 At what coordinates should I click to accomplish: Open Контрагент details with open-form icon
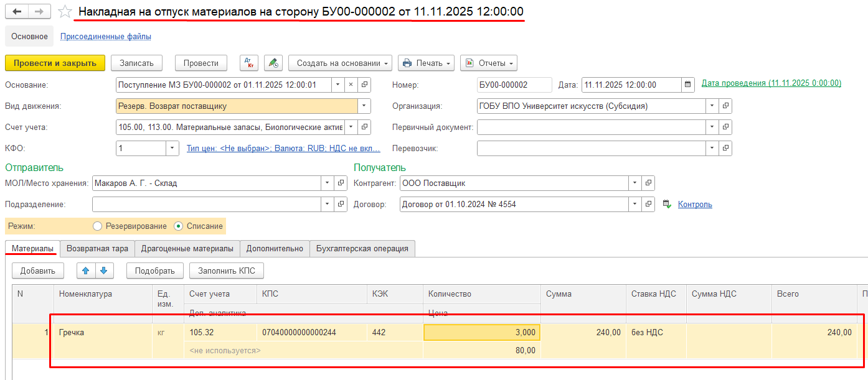(648, 183)
